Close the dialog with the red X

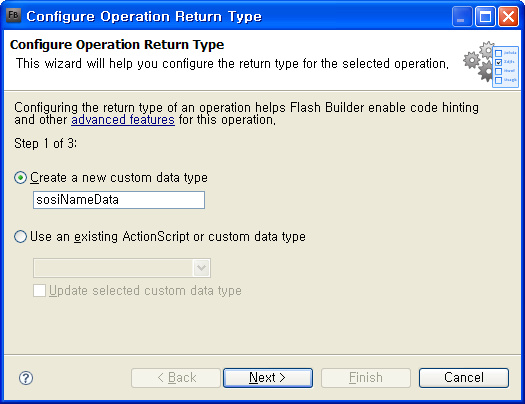click(509, 16)
